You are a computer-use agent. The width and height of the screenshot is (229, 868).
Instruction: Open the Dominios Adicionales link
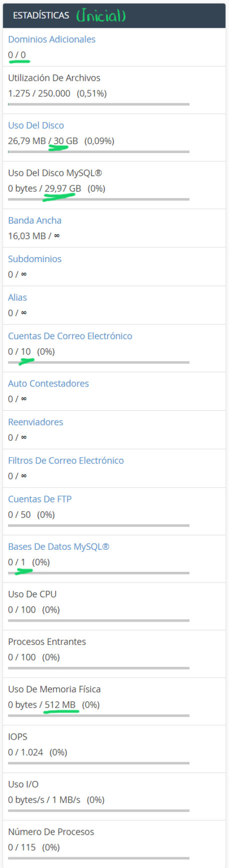51,39
